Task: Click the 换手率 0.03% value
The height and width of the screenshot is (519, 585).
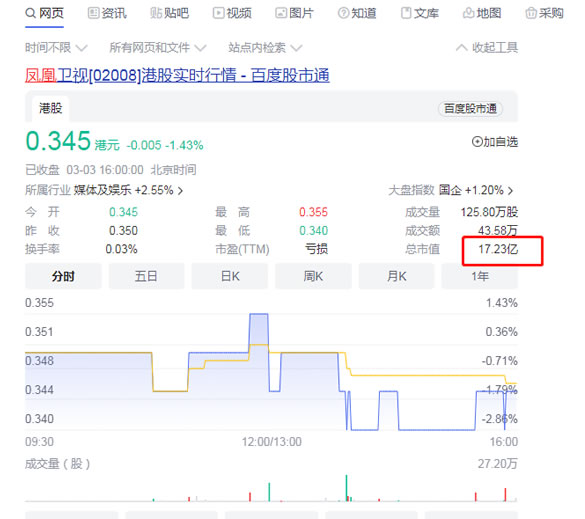Action: [x=121, y=249]
